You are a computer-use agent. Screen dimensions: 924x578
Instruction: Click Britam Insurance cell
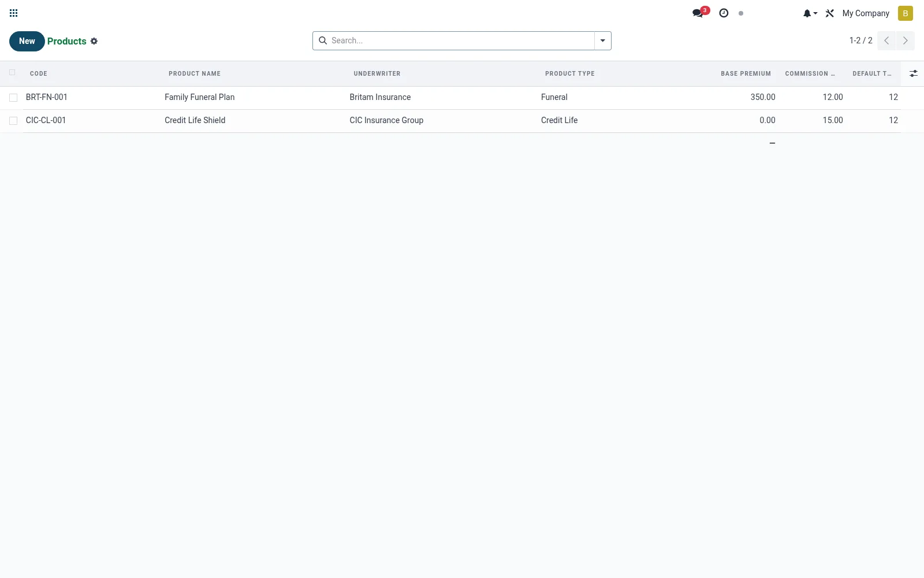coord(380,97)
